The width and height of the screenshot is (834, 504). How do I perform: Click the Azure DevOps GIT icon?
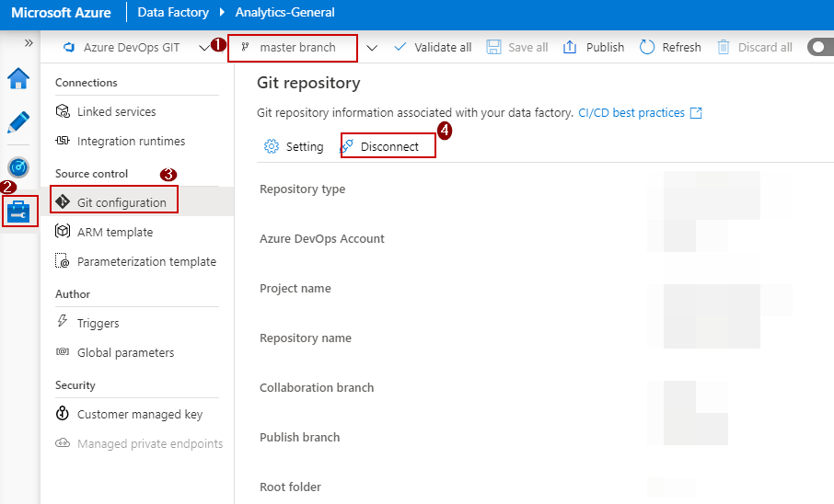pos(69,47)
